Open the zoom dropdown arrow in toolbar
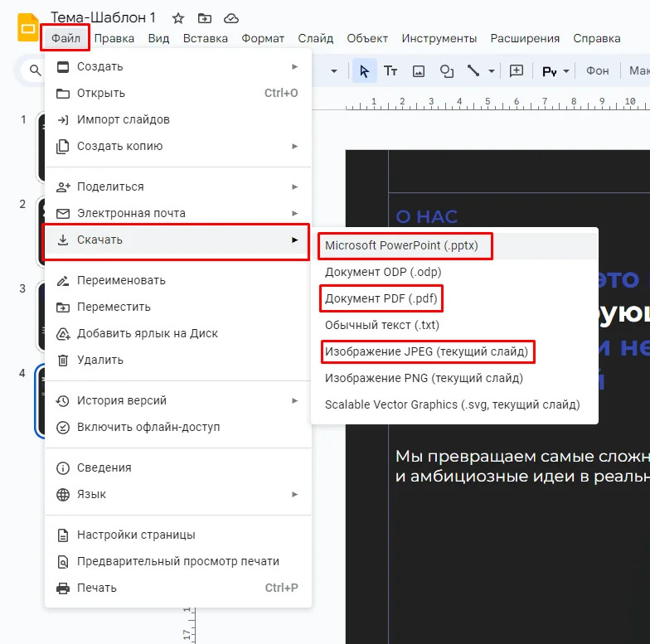This screenshot has height=644, width=650. point(333,71)
